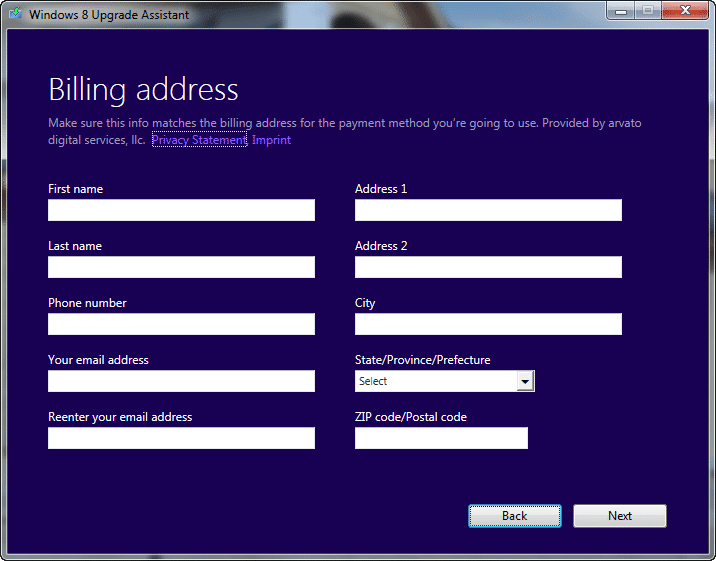716x561 pixels.
Task: Proceed with the Next button
Action: tap(620, 516)
